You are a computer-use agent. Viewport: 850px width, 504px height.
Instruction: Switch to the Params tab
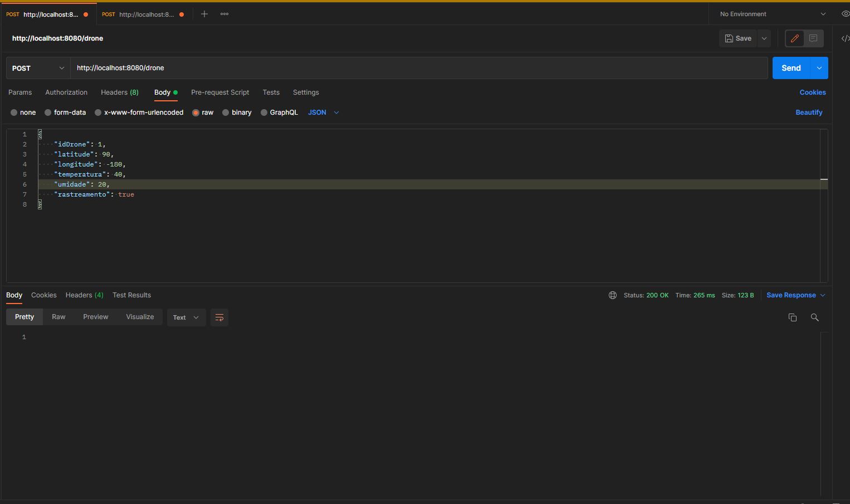[20, 92]
